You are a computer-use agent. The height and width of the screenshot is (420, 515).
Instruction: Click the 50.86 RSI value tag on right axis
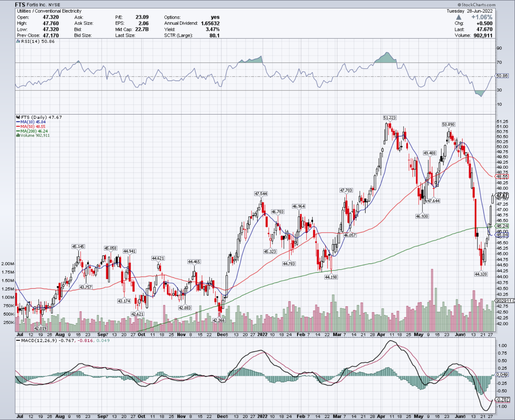point(502,76)
